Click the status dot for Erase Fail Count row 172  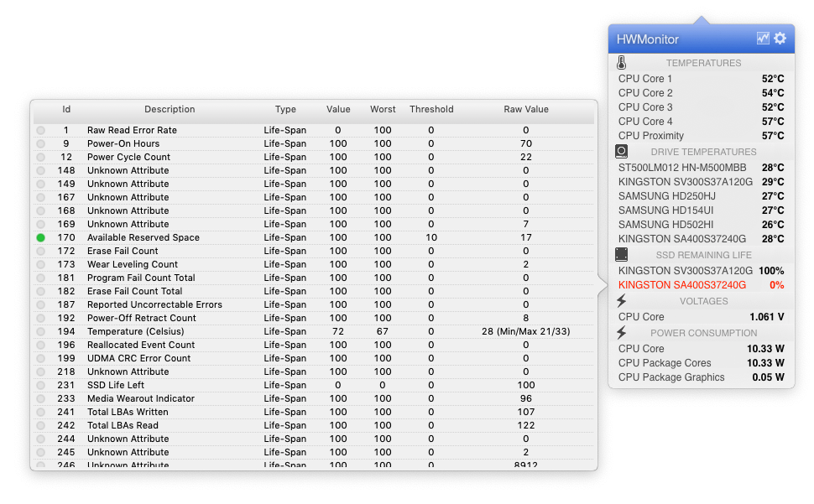point(40,251)
